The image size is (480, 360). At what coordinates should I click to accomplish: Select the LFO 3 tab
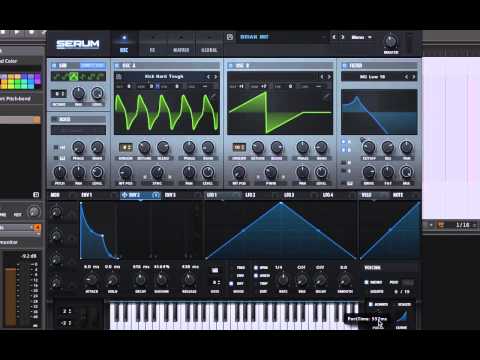tap(289, 195)
